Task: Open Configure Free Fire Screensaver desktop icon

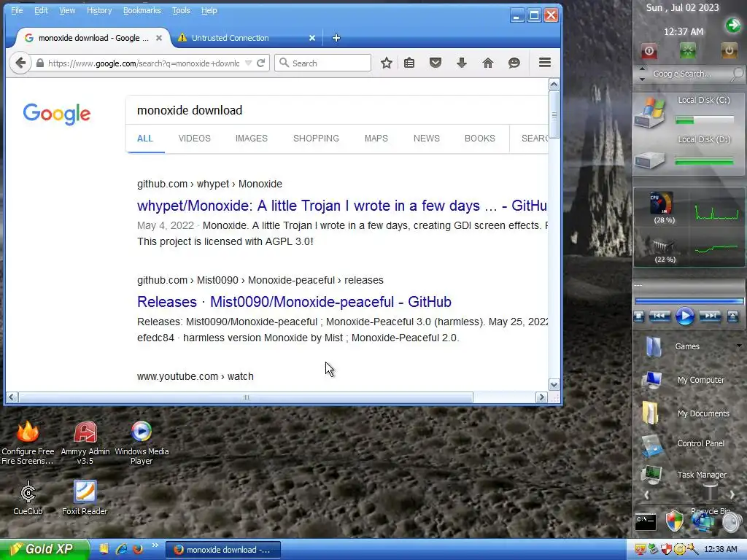Action: pos(28,443)
